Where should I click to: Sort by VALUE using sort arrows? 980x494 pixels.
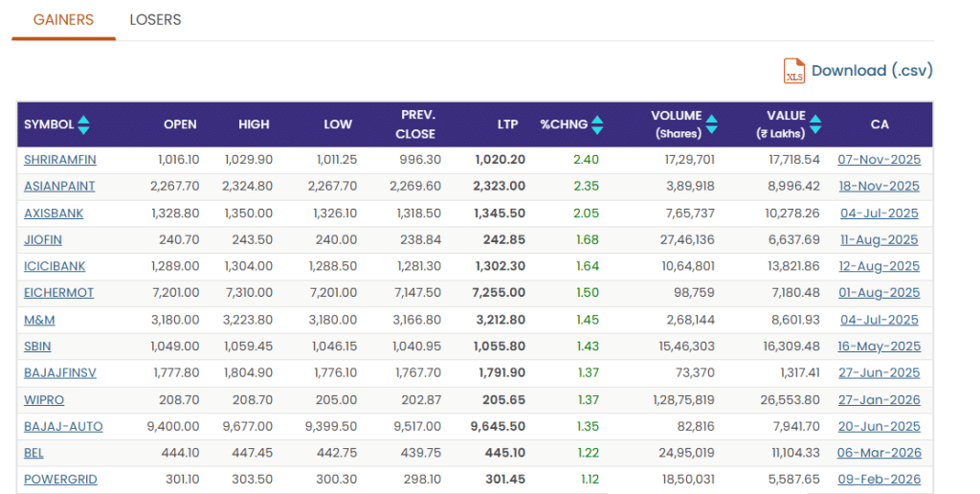coord(815,124)
